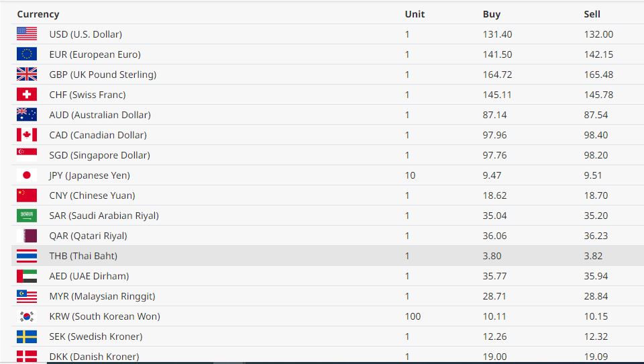Click the Sell column header

tap(592, 14)
